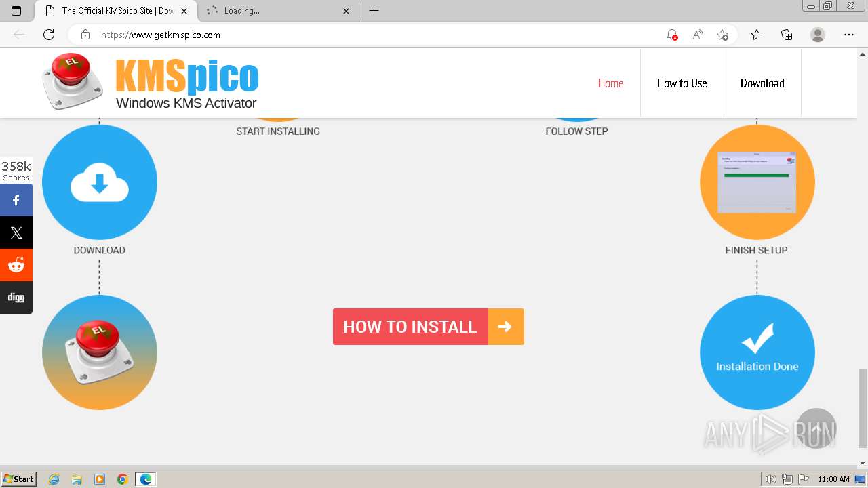Open the Read aloud icon

[698, 35]
